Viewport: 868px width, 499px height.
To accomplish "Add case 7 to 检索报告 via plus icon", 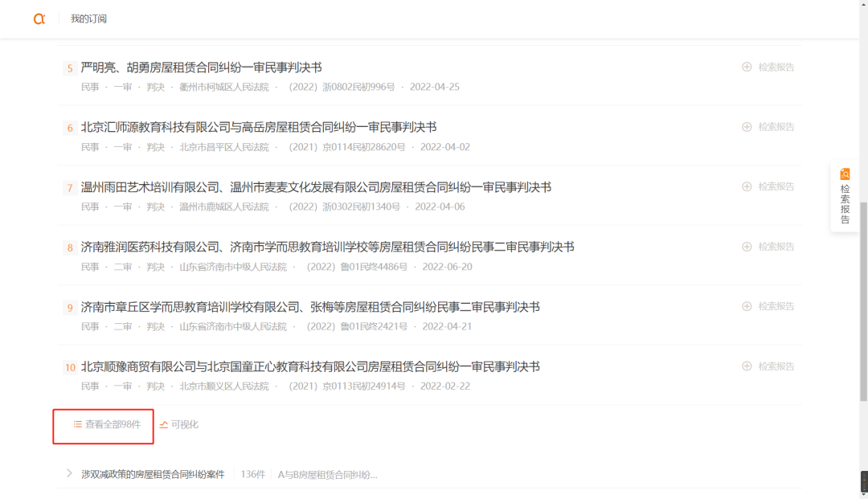I will point(747,186).
